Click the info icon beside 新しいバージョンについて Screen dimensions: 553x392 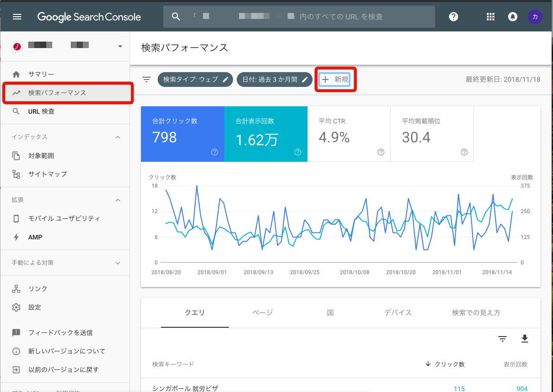pos(16,351)
